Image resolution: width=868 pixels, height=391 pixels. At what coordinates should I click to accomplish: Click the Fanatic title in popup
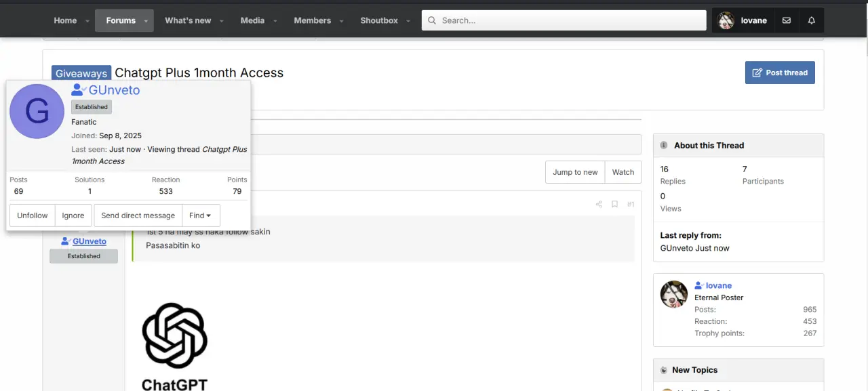(x=84, y=122)
